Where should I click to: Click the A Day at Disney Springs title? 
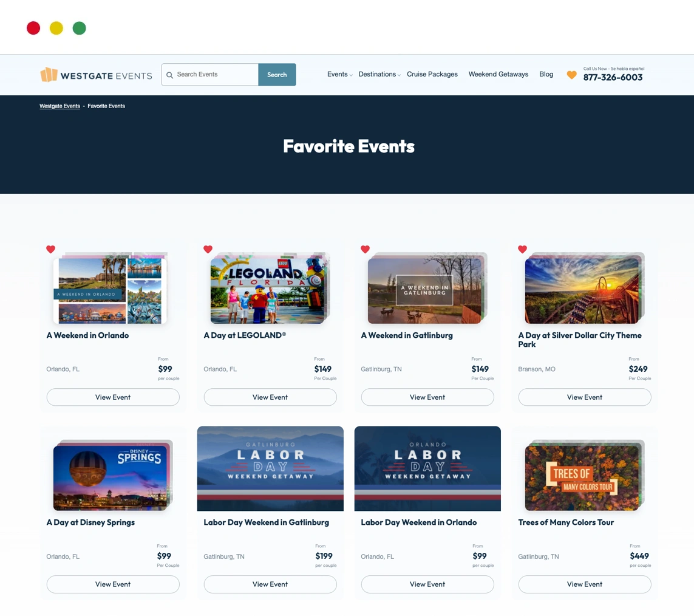pyautogui.click(x=90, y=522)
